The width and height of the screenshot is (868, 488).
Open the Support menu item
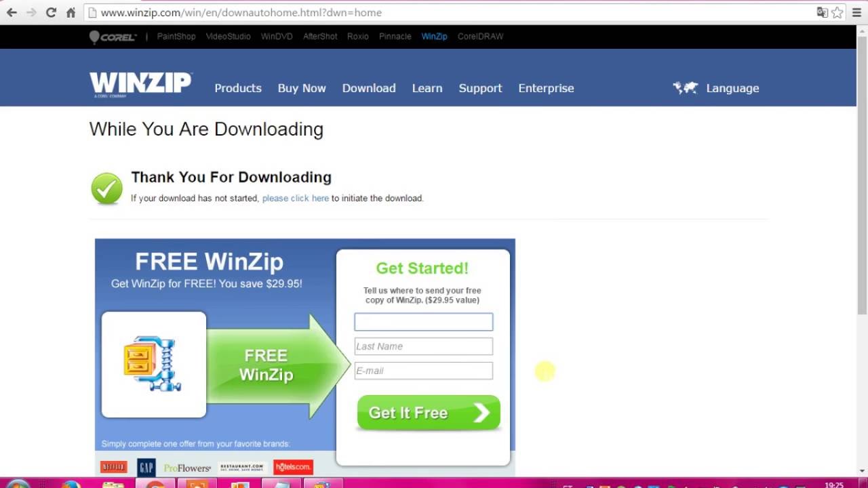tap(480, 88)
